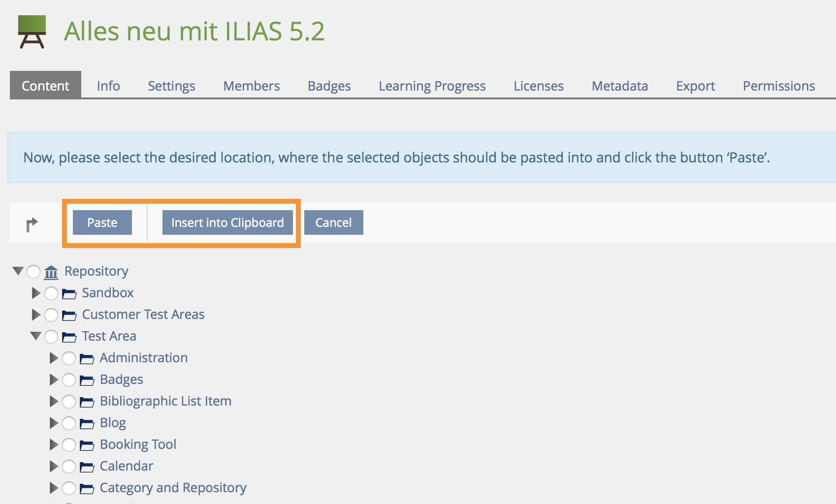This screenshot has width=836, height=504.
Task: Click the Customer Test Areas folder icon
Action: [69, 315]
